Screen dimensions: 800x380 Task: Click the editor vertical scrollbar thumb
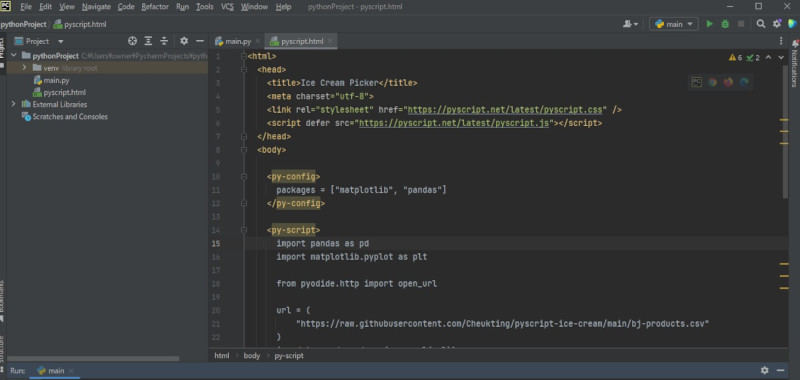785,132
